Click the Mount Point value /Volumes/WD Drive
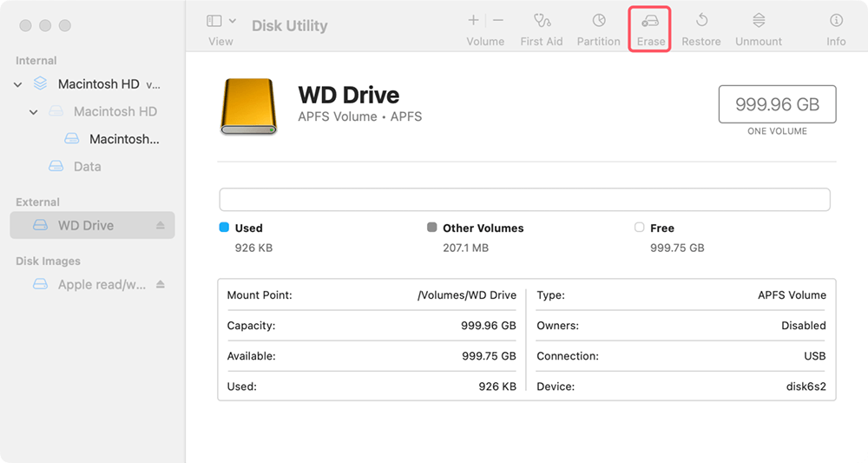Screen dimensions: 868x463 click(x=467, y=295)
